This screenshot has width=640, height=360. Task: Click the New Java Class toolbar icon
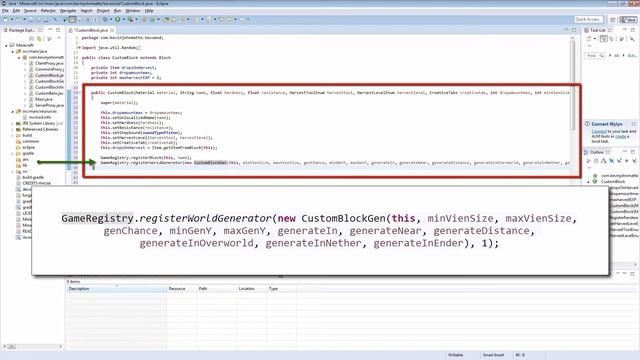[x=152, y=19]
